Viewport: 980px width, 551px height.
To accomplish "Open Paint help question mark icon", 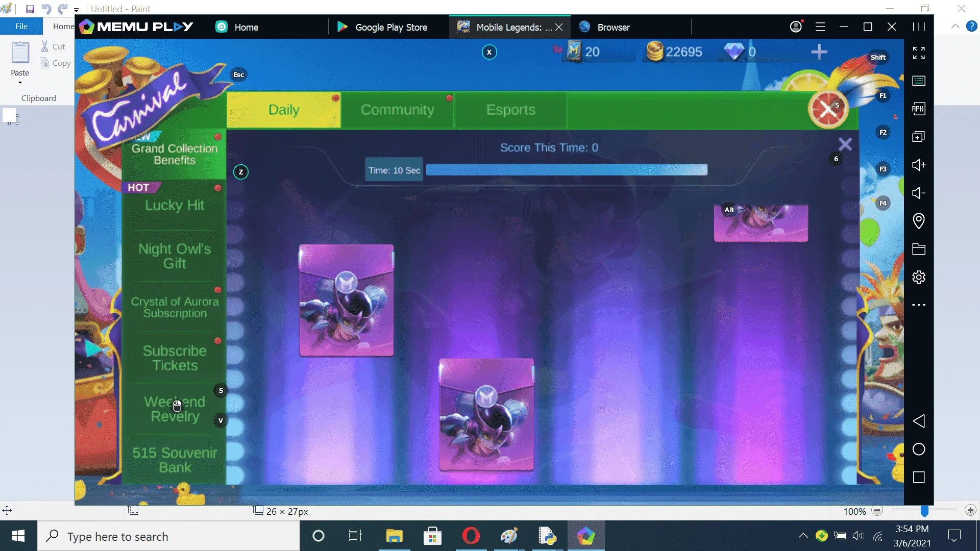I will [972, 27].
